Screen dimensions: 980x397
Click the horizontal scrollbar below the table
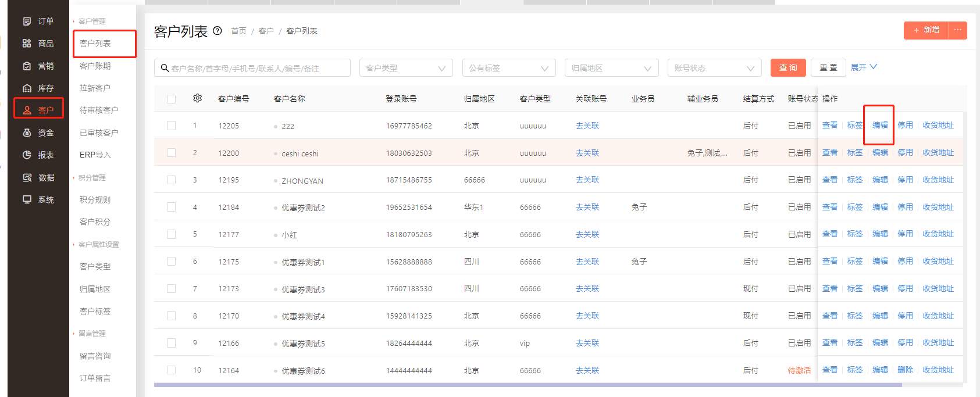tap(528, 385)
